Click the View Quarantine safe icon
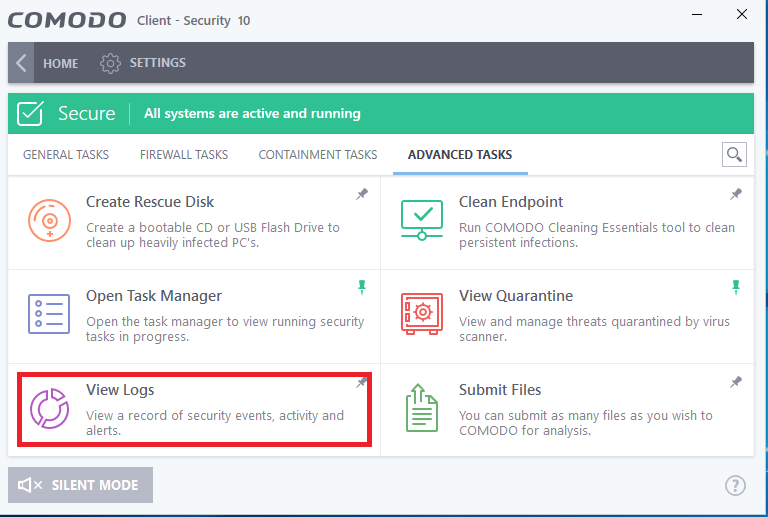Viewport: 768px width, 517px height. (422, 314)
